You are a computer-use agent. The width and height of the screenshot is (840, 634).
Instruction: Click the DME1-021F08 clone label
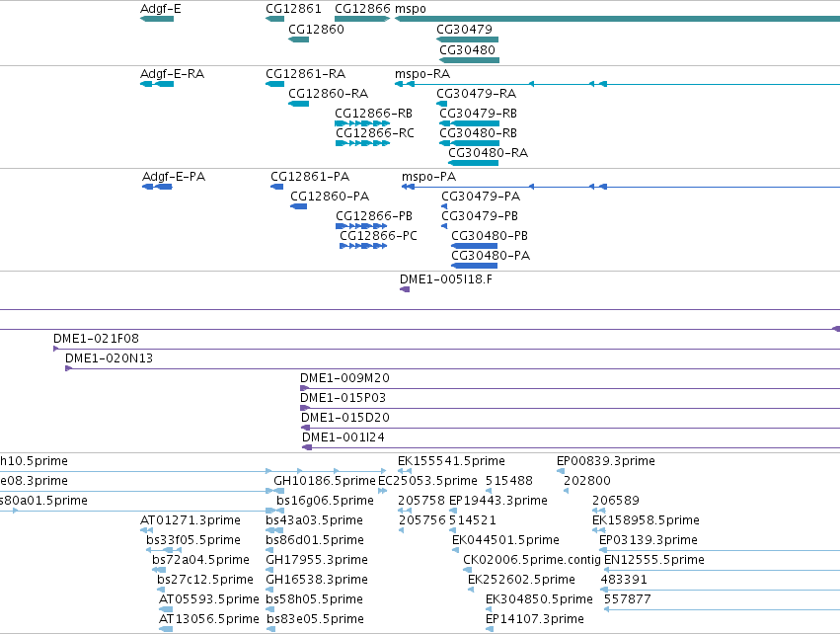click(x=96, y=338)
